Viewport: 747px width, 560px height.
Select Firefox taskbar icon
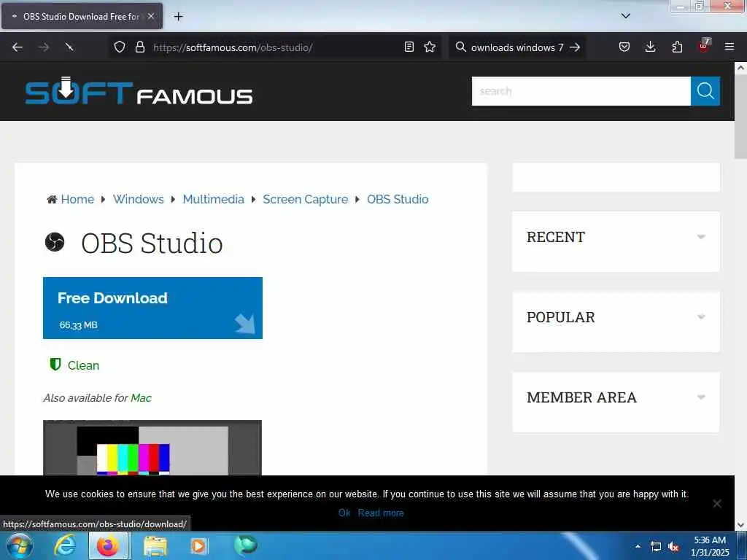click(x=108, y=545)
